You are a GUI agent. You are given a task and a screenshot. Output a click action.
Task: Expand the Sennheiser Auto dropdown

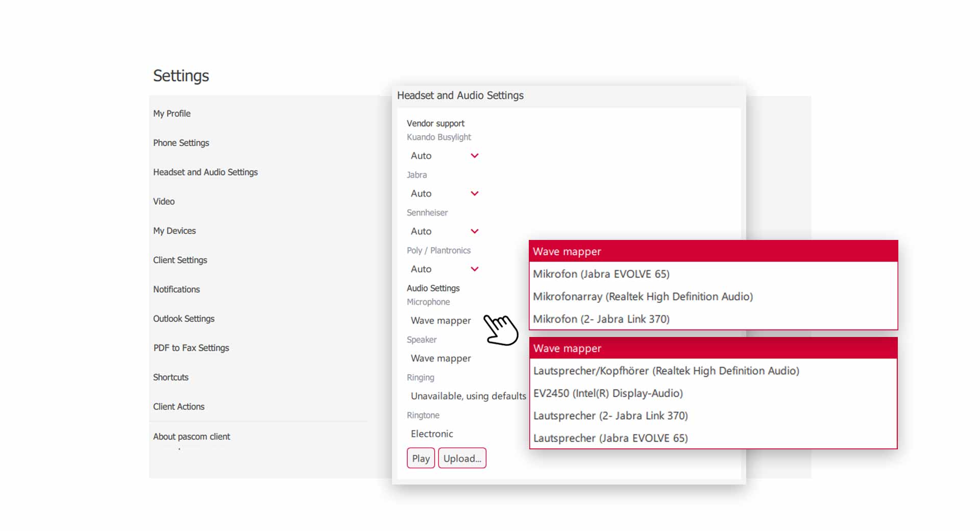[445, 231]
